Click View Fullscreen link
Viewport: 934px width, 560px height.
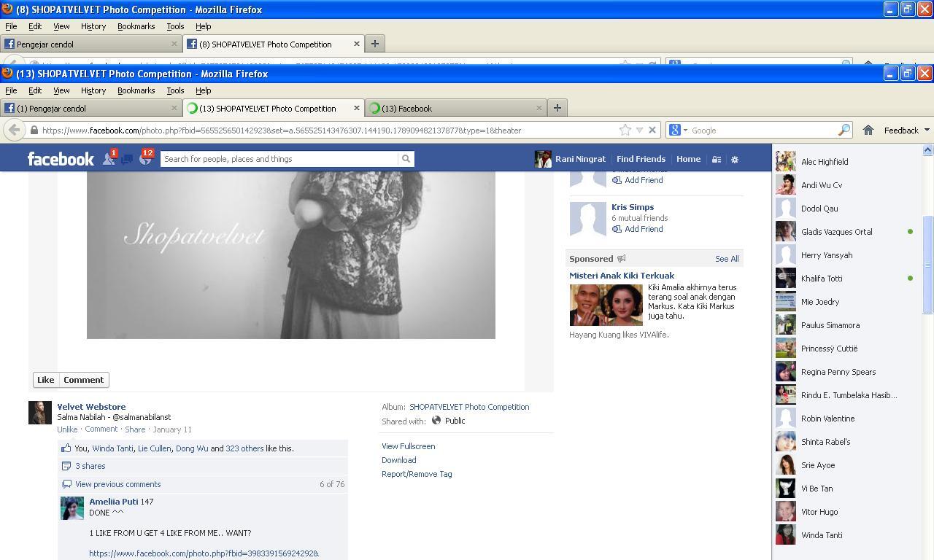[x=408, y=446]
